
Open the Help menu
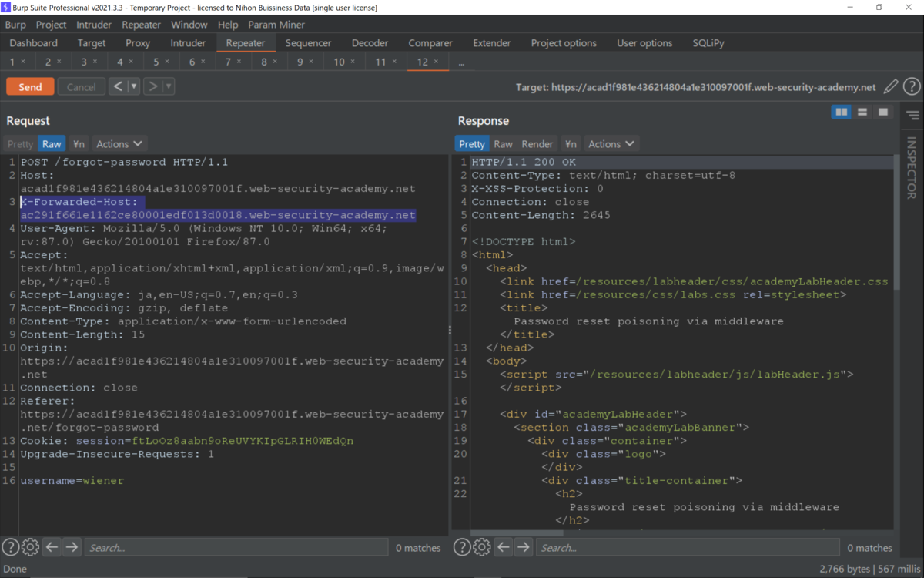[x=227, y=25]
